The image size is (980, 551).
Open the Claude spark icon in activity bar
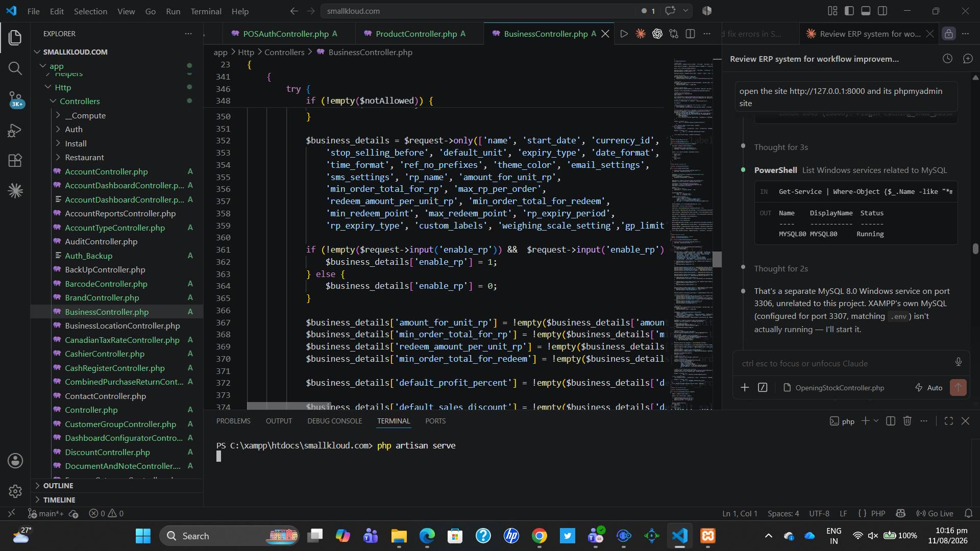(x=15, y=191)
